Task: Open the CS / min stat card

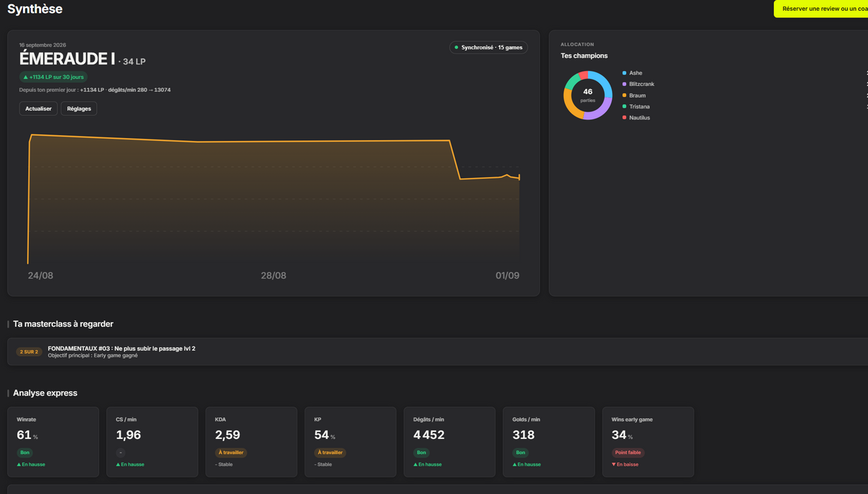Action: (x=152, y=442)
